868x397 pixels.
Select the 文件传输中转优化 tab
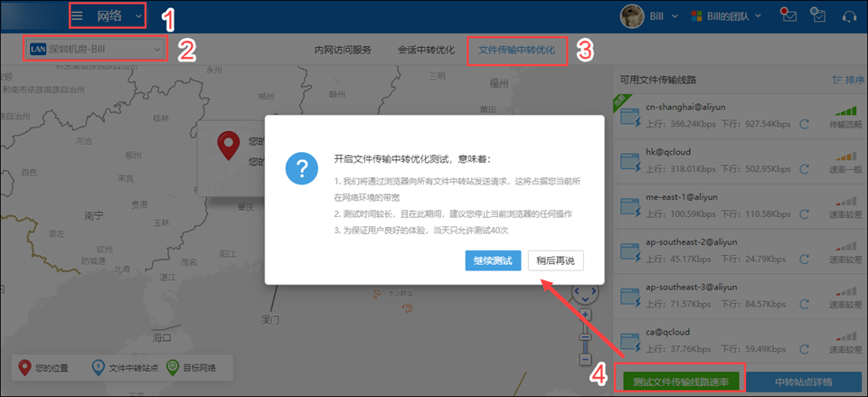click(x=516, y=50)
